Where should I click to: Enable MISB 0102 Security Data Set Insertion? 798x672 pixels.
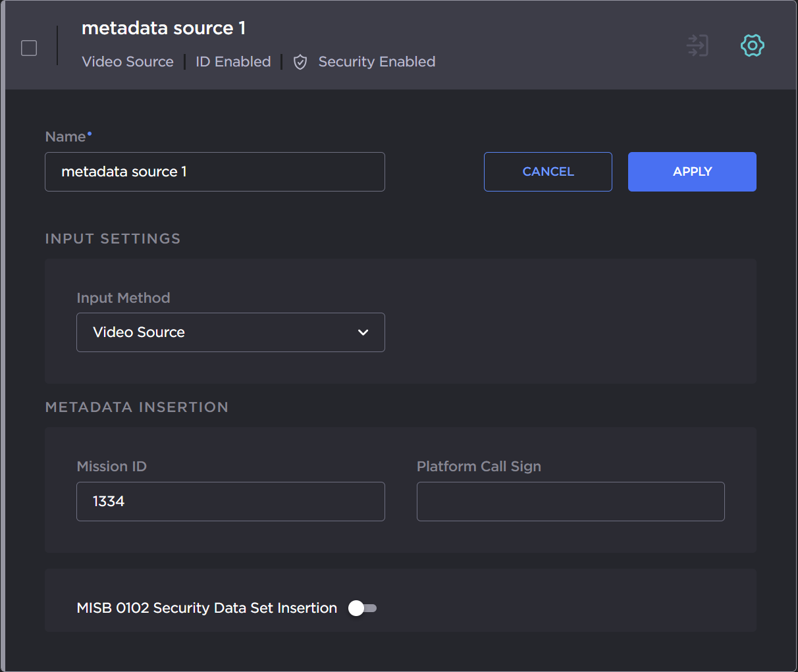361,608
